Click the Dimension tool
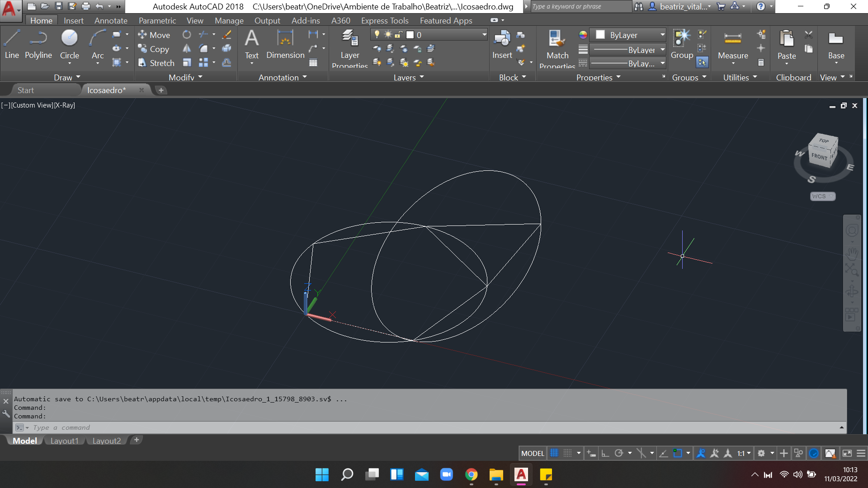This screenshot has width=868, height=488. tap(285, 44)
